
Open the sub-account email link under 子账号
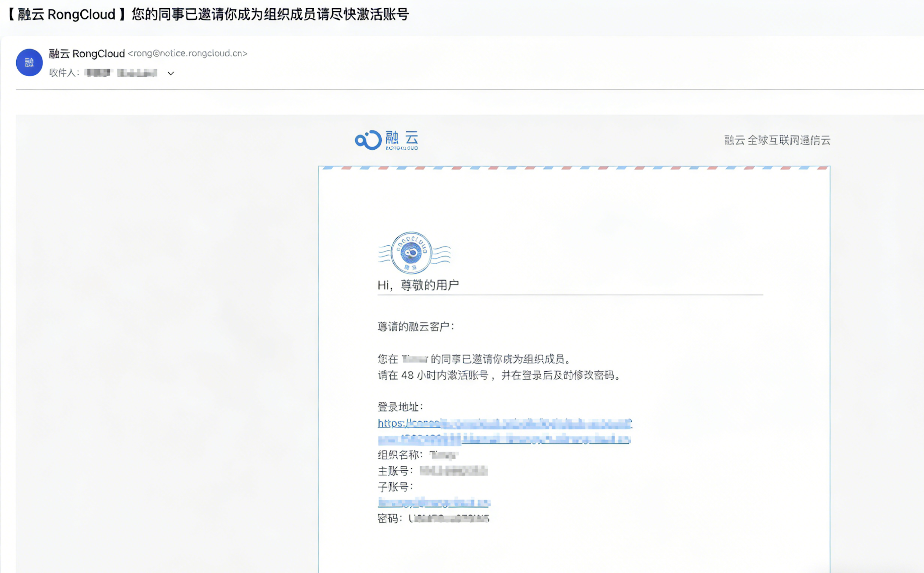tap(434, 503)
